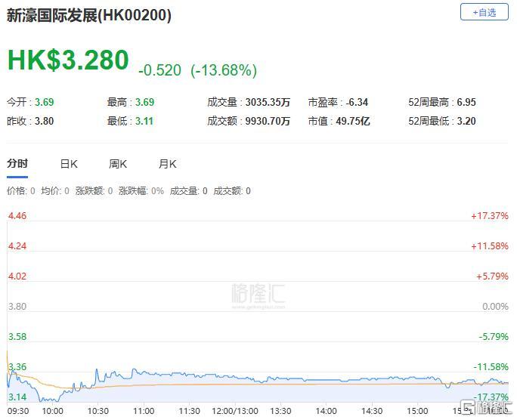The image size is (517, 420).
Task: Click the percentage change (-13.68%)
Action: pos(224,70)
